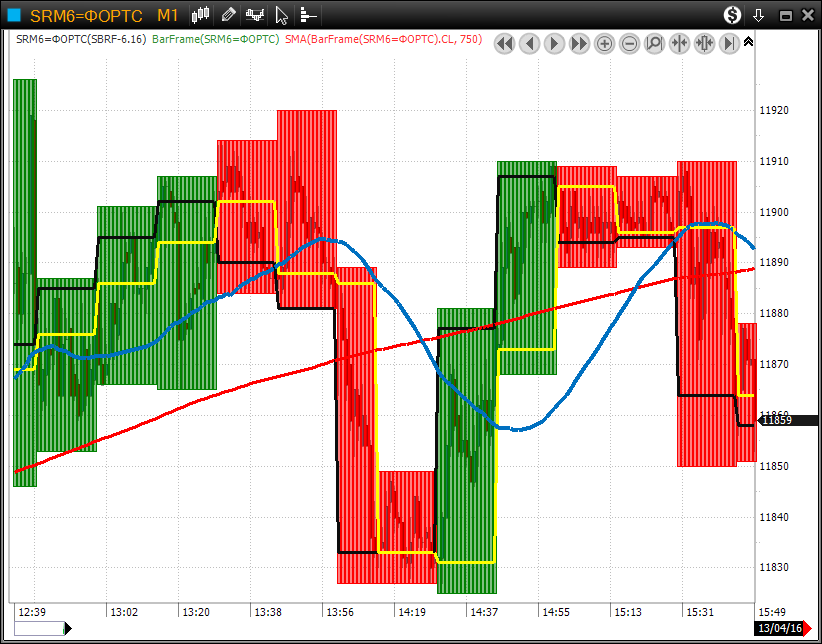Screen dimensions: 822x644
Task: Jump to the latest bar
Action: coord(729,43)
